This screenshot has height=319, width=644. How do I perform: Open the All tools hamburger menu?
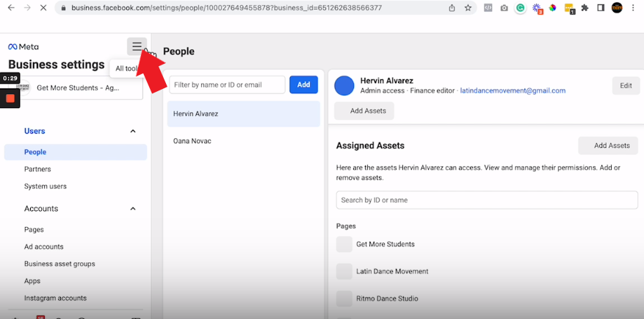point(137,46)
